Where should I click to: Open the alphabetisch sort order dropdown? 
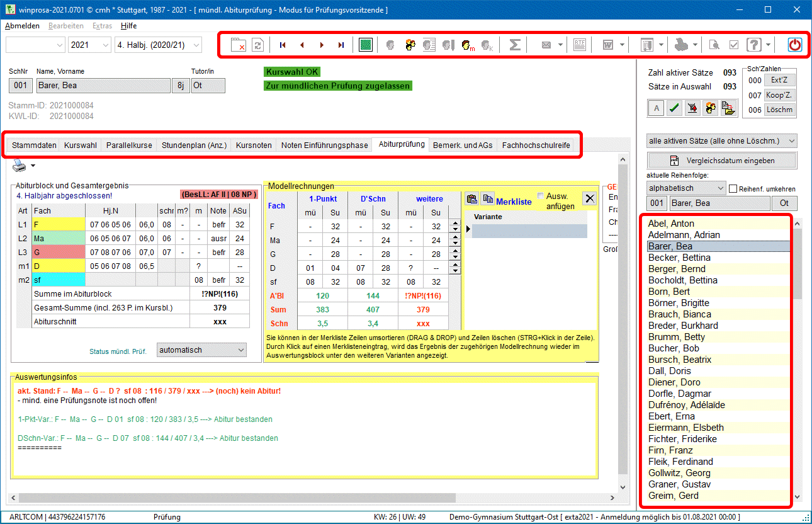pos(686,188)
